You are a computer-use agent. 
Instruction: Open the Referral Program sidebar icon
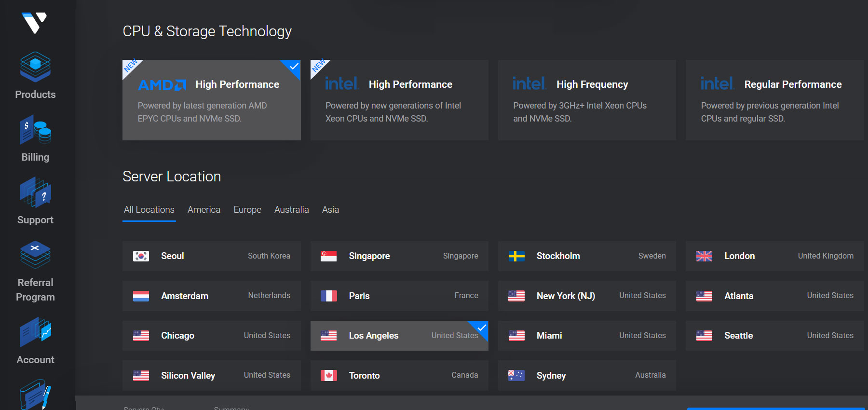tap(35, 255)
